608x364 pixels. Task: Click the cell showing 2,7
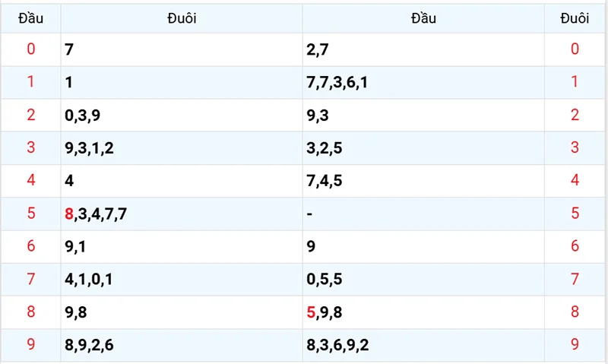(x=318, y=50)
